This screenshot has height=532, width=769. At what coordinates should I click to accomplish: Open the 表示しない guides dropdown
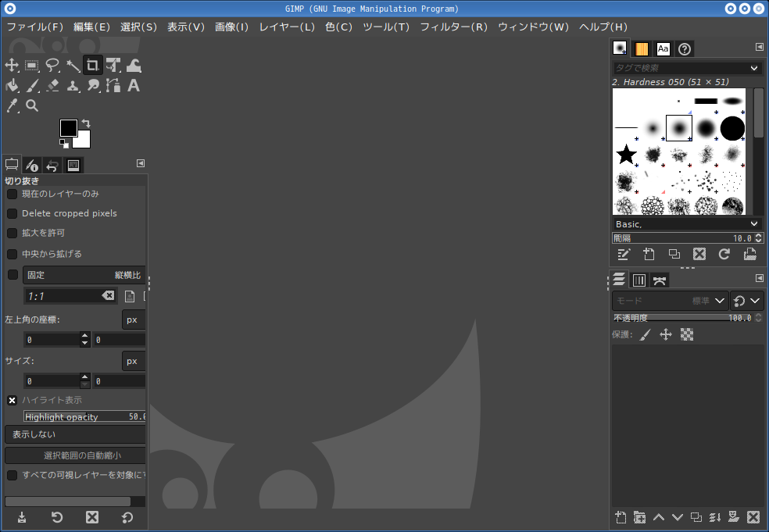tap(75, 434)
